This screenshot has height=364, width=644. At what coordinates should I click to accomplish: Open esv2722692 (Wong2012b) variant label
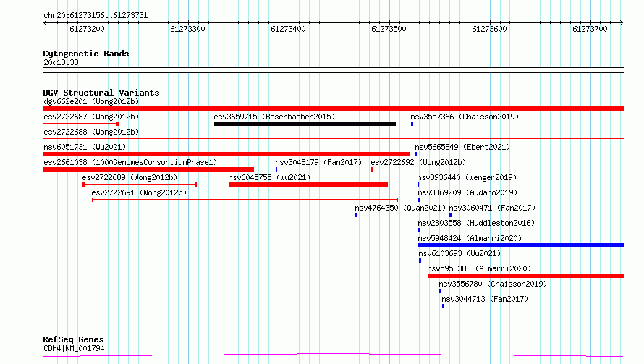click(418, 162)
